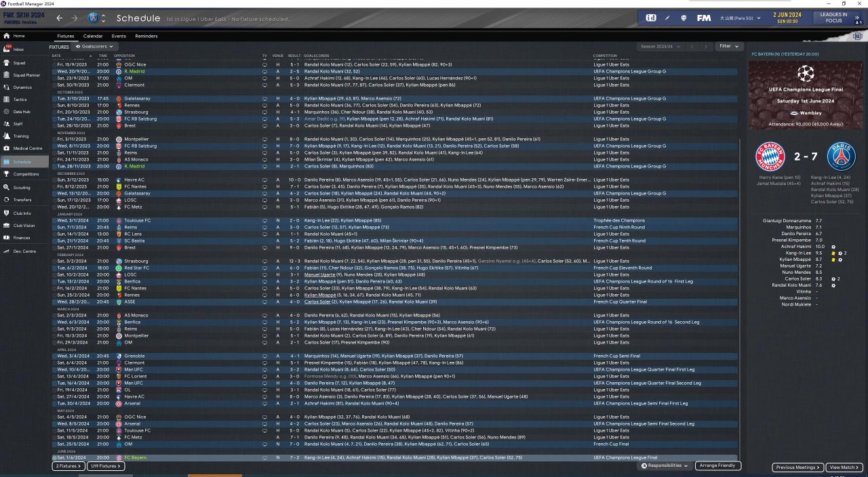Click the View Match button
868x477 pixels.
(845, 468)
